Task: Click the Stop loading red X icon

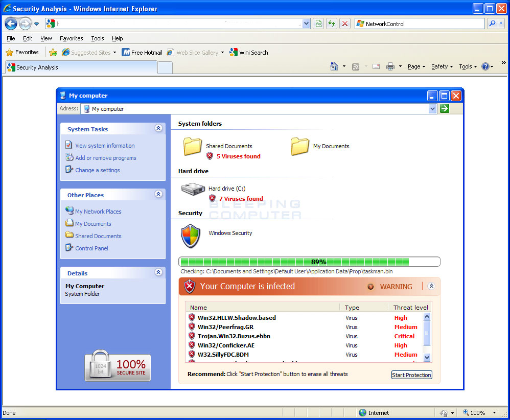Action: 345,24
